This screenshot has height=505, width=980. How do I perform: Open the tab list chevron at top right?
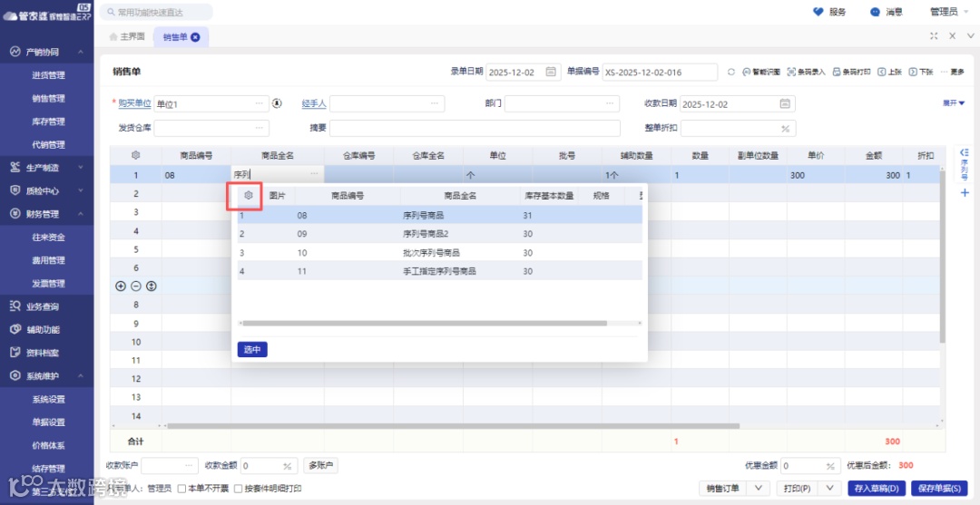[970, 36]
